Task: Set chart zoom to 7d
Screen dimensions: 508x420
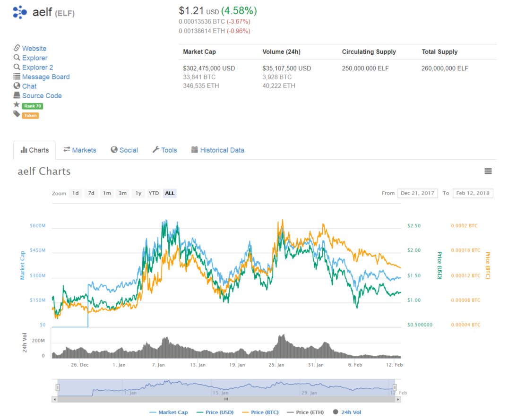Action: (x=91, y=193)
